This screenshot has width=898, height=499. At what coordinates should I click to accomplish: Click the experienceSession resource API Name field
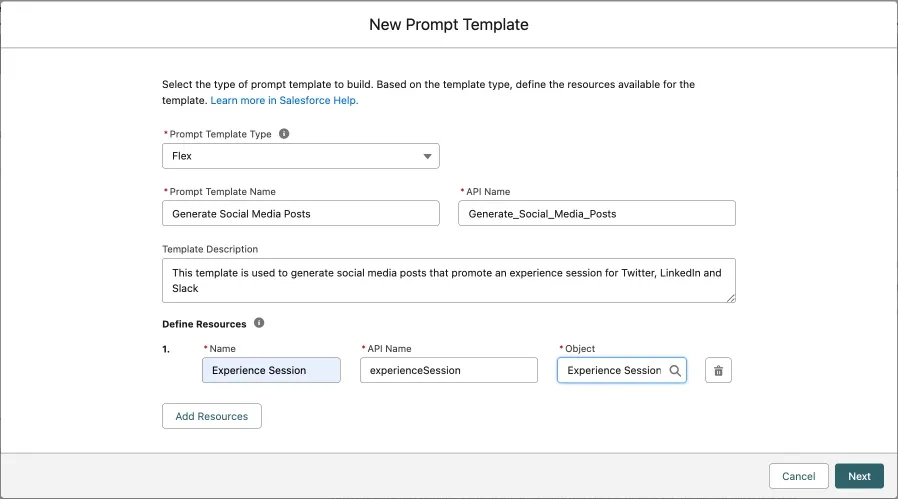(448, 371)
